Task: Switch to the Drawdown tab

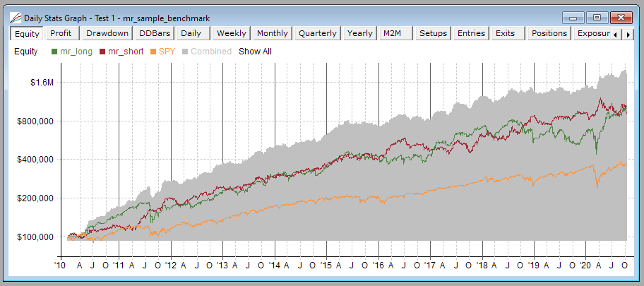Action: tap(107, 33)
